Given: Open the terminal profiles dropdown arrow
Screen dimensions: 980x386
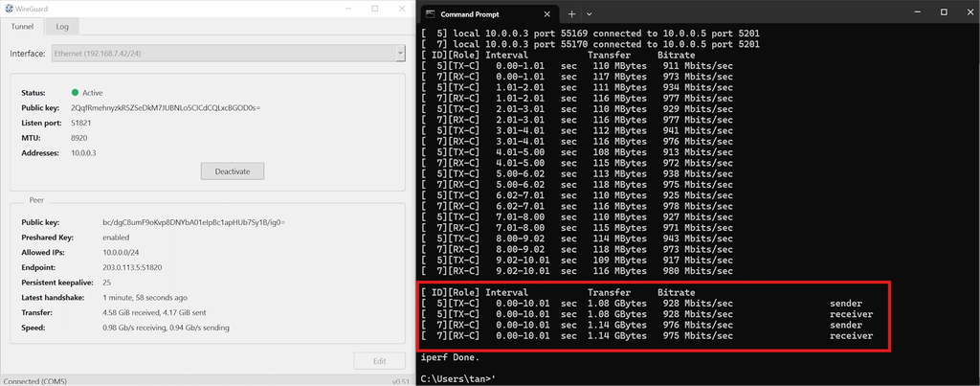Looking at the screenshot, I should (589, 13).
